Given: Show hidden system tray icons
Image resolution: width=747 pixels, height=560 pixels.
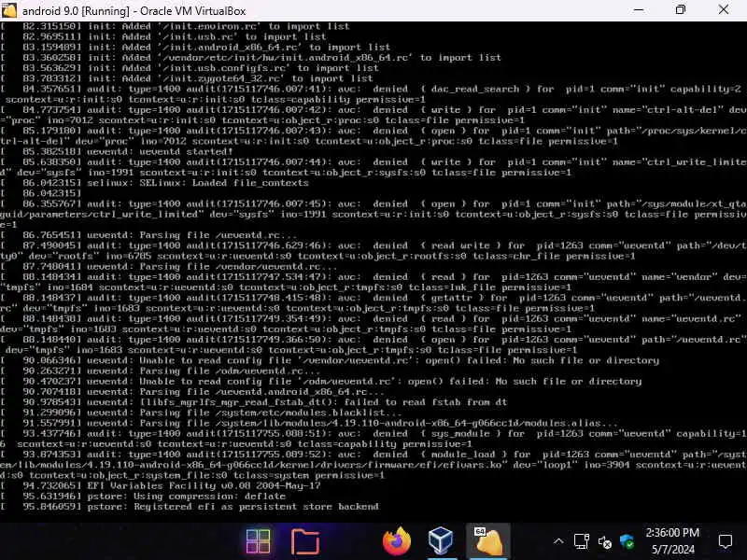Looking at the screenshot, I should point(558,541).
